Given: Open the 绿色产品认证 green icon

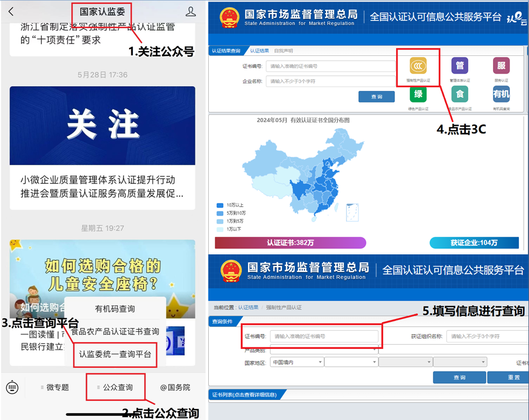Looking at the screenshot, I should pyautogui.click(x=418, y=95).
